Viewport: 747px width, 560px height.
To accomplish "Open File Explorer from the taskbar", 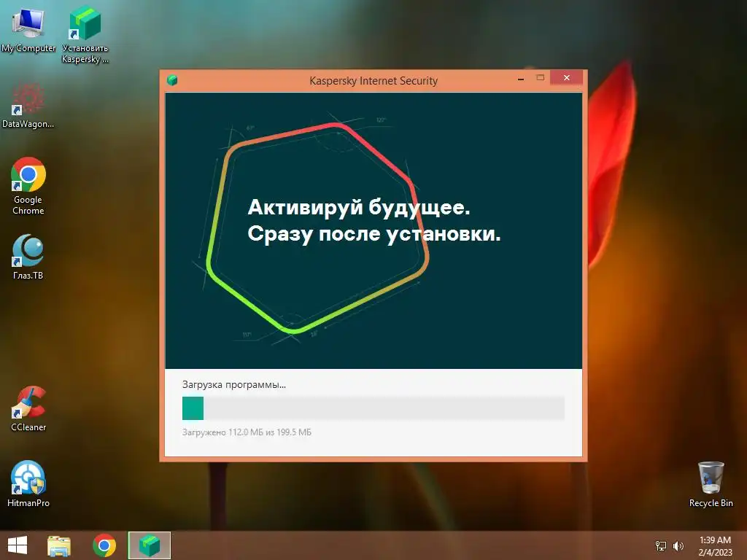I will click(x=59, y=545).
